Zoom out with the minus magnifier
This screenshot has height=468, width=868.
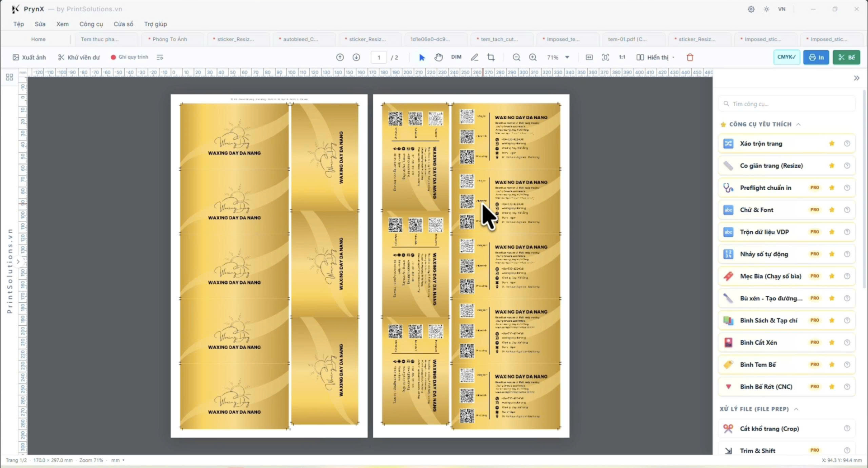tap(516, 57)
